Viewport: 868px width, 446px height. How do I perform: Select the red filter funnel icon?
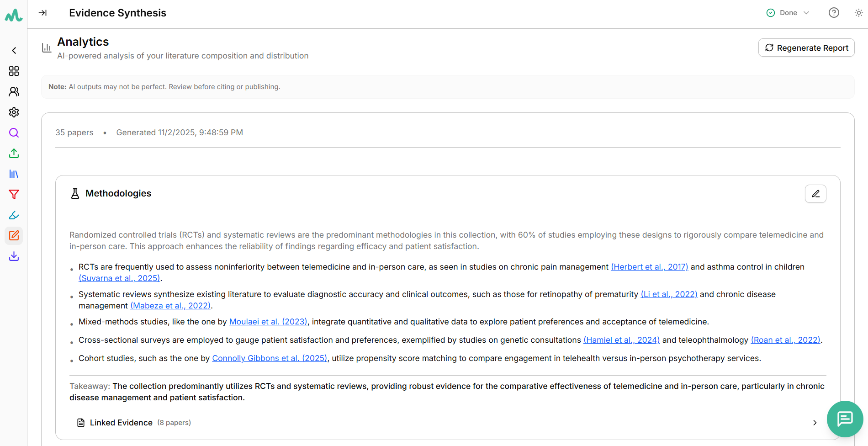point(14,195)
